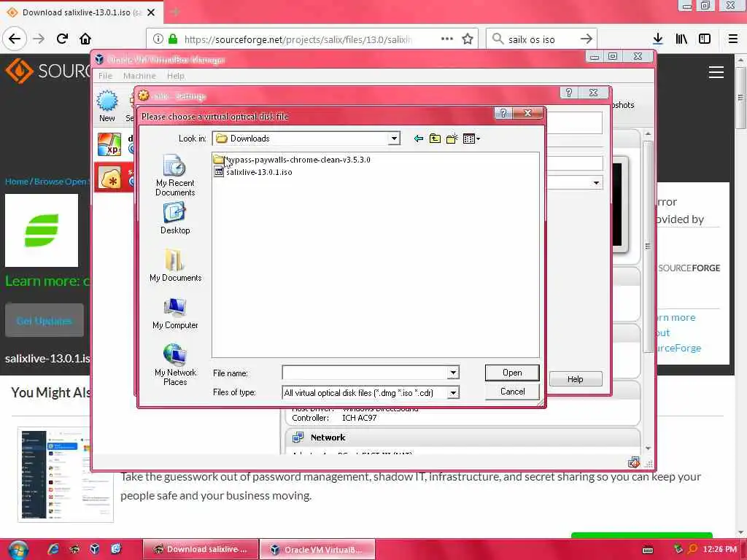Go back to previous folder in file dialog
Screen dimensions: 747x560
418,139
